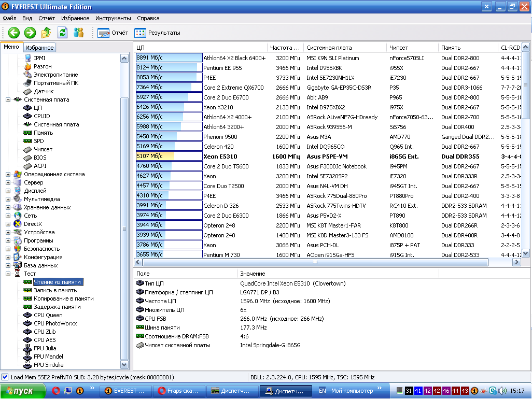Expand the Операционная система node
This screenshot has height=399, width=532.
tap(8, 174)
